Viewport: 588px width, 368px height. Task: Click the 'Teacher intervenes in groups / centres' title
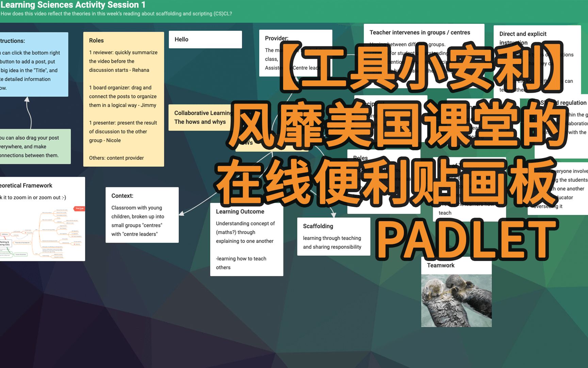[x=420, y=32]
